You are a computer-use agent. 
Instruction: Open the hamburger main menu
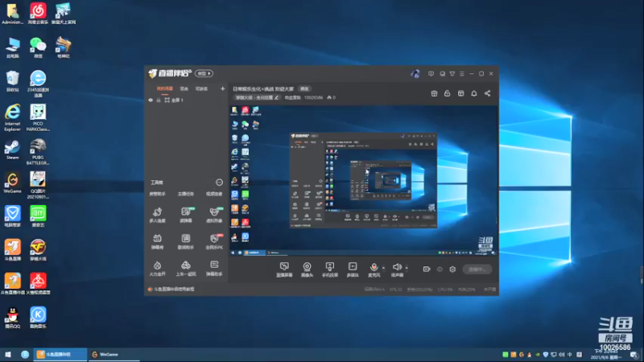[462, 74]
